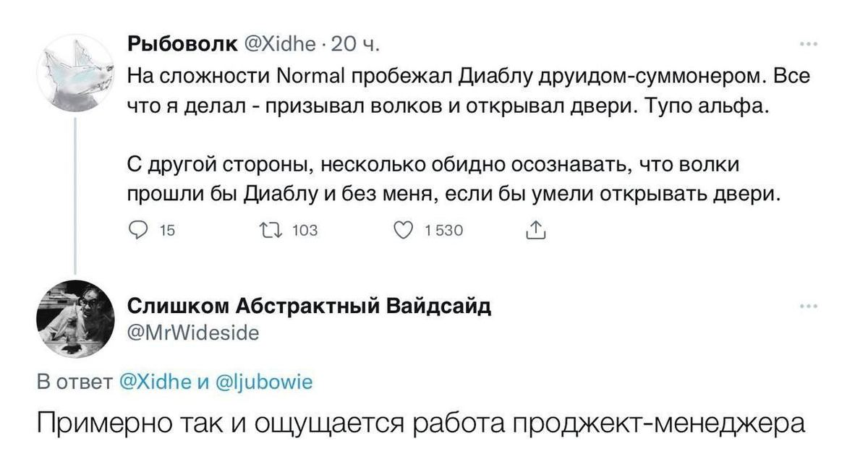
Task: Click the 103 retweets count
Action: coord(305,231)
